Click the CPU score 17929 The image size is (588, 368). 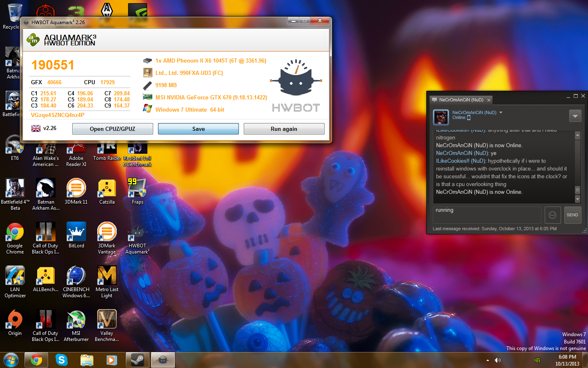107,82
